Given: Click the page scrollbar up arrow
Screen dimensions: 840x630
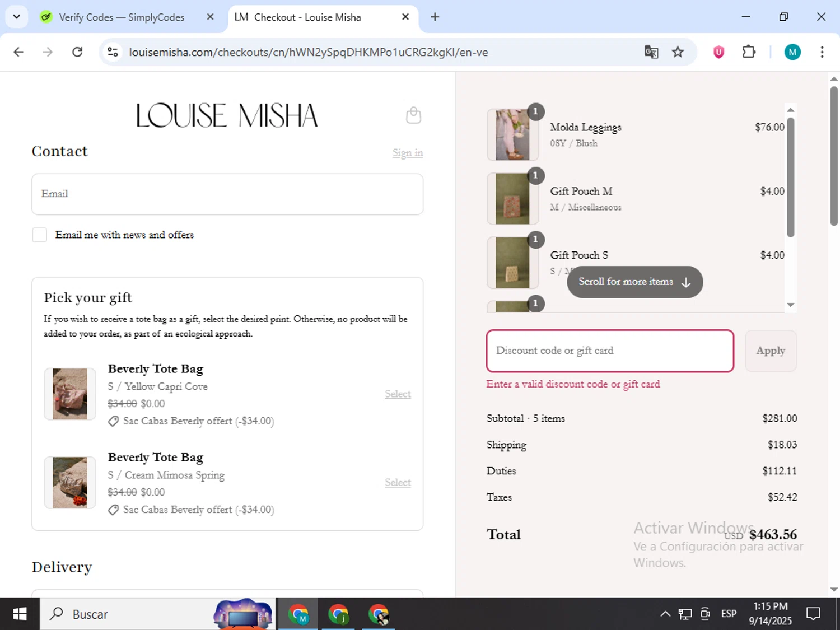Looking at the screenshot, I should 834,78.
